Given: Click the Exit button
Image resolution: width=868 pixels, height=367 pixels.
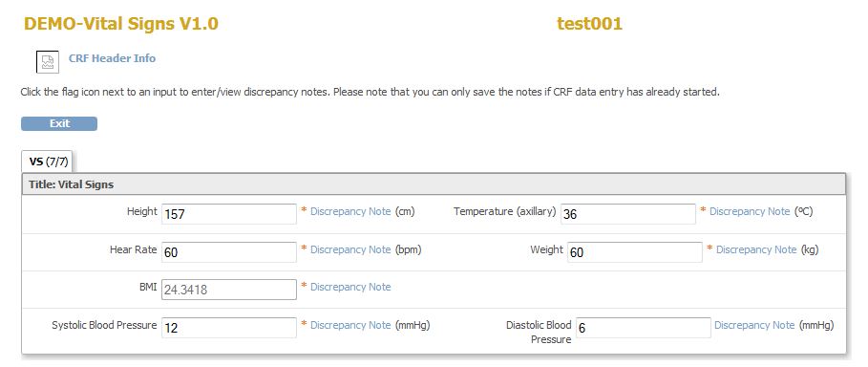Looking at the screenshot, I should click(59, 123).
